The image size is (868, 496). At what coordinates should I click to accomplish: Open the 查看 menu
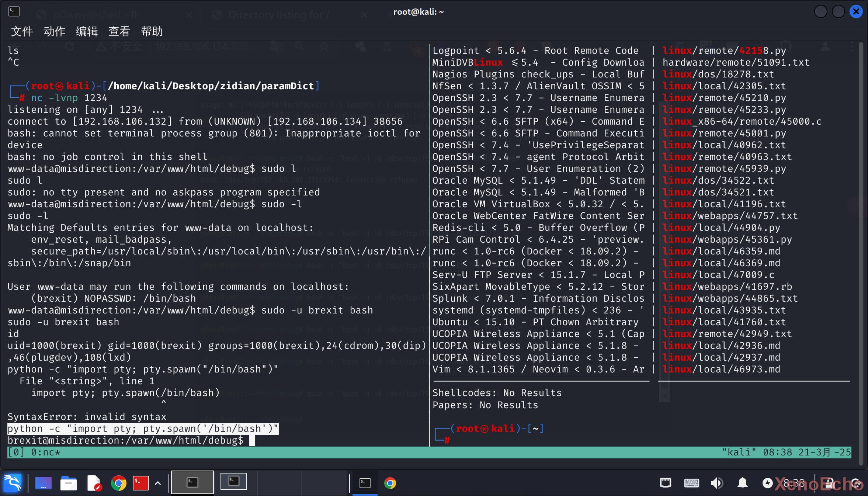pyautogui.click(x=119, y=31)
